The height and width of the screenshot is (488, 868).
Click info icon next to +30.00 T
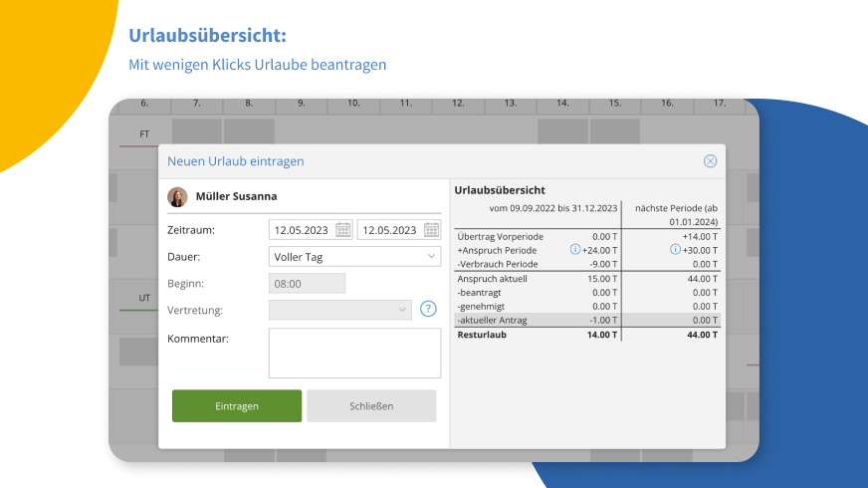[675, 250]
